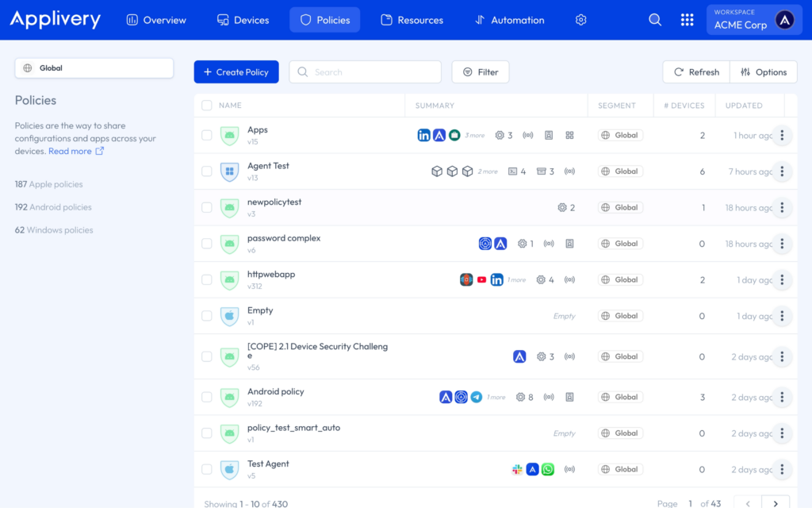Select all policies with header checkbox
The image size is (812, 508).
[x=207, y=106]
